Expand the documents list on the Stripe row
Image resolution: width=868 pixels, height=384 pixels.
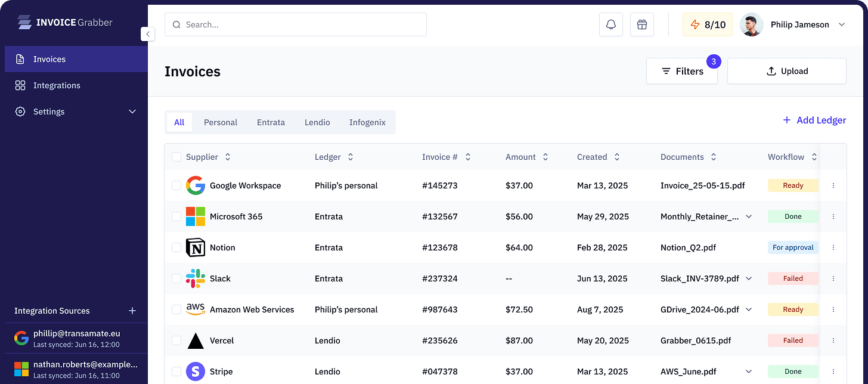749,371
